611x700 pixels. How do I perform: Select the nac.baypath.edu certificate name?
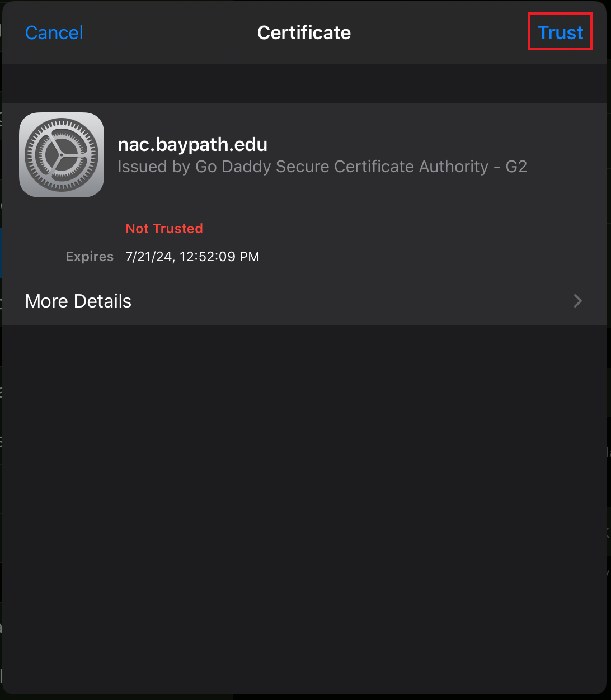click(192, 144)
